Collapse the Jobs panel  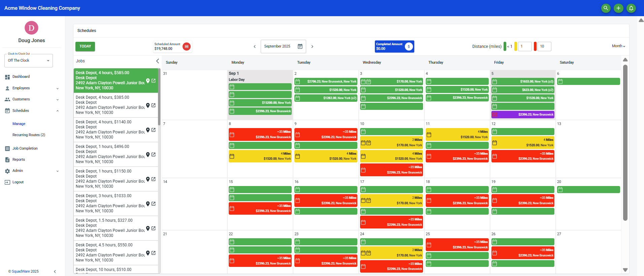[157, 61]
